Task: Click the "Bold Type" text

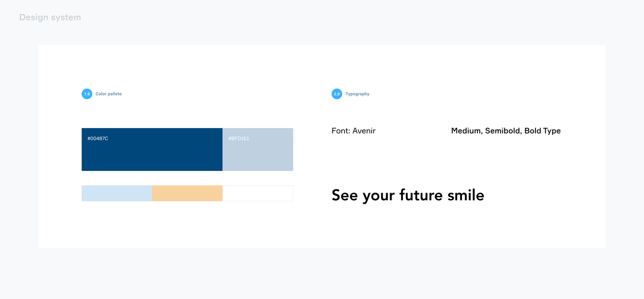Action: pos(542,131)
